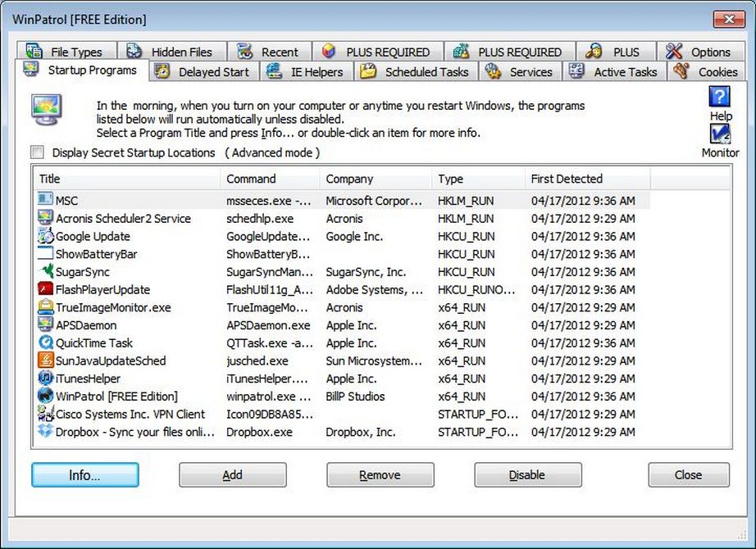Screen dimensions: 756x549
Task: Select the Dropbox.exe command cell
Action: pyautogui.click(x=259, y=432)
